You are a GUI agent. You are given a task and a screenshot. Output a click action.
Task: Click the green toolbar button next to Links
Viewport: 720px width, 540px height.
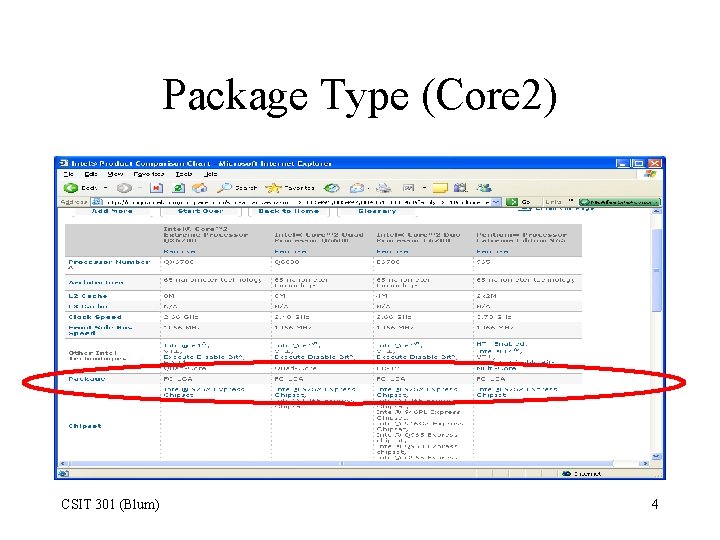619,202
